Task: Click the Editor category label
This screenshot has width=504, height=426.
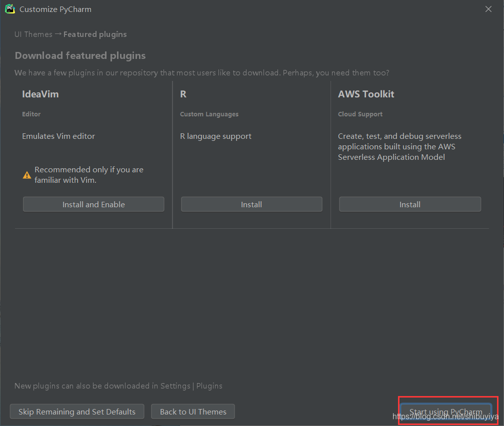Action: 31,114
